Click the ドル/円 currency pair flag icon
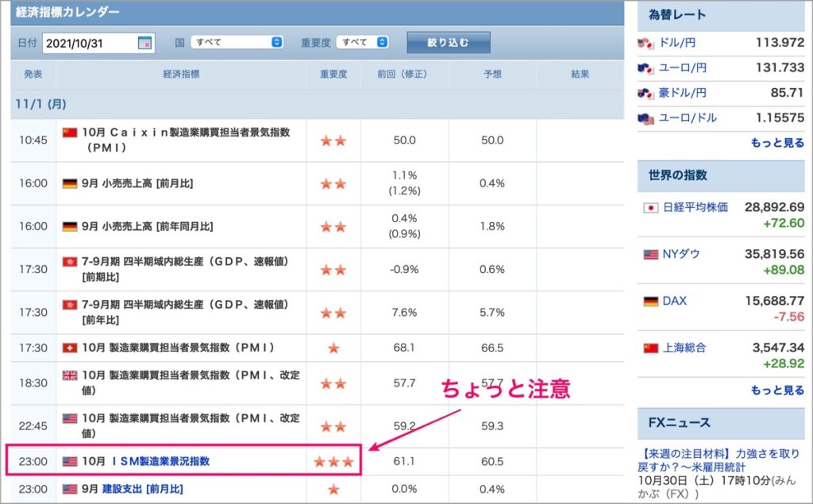The height and width of the screenshot is (504, 813). (x=645, y=43)
